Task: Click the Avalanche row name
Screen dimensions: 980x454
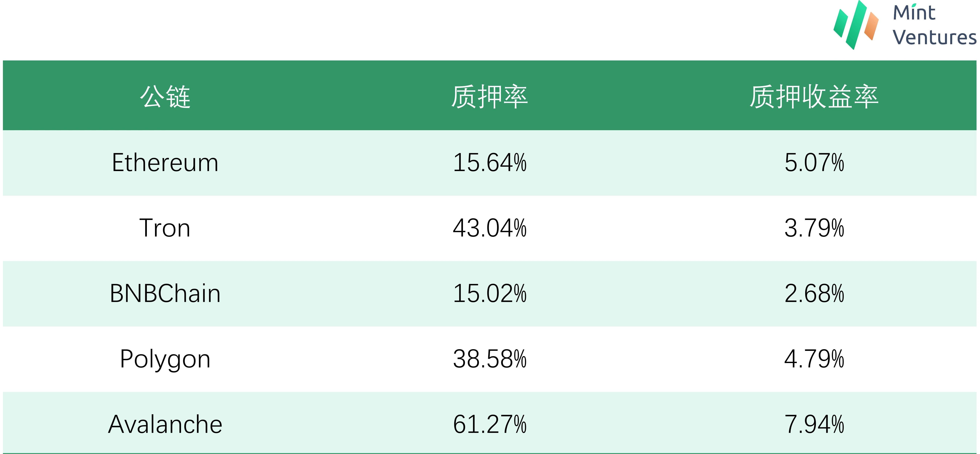Action: click(165, 424)
